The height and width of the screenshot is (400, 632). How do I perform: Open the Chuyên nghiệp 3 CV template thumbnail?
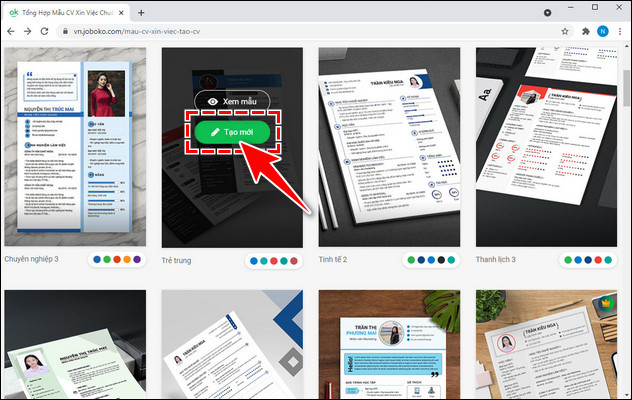point(73,145)
